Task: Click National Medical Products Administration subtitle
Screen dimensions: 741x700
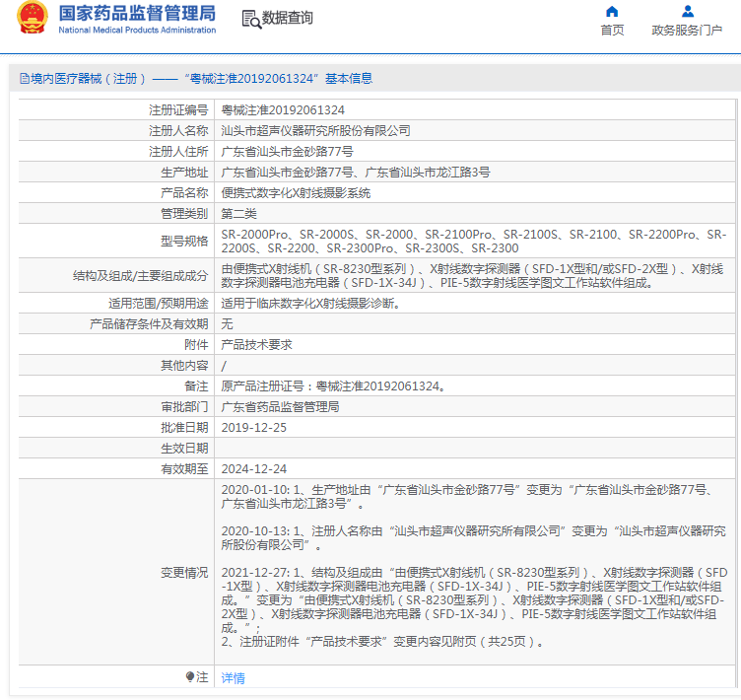Action: pyautogui.click(x=137, y=30)
